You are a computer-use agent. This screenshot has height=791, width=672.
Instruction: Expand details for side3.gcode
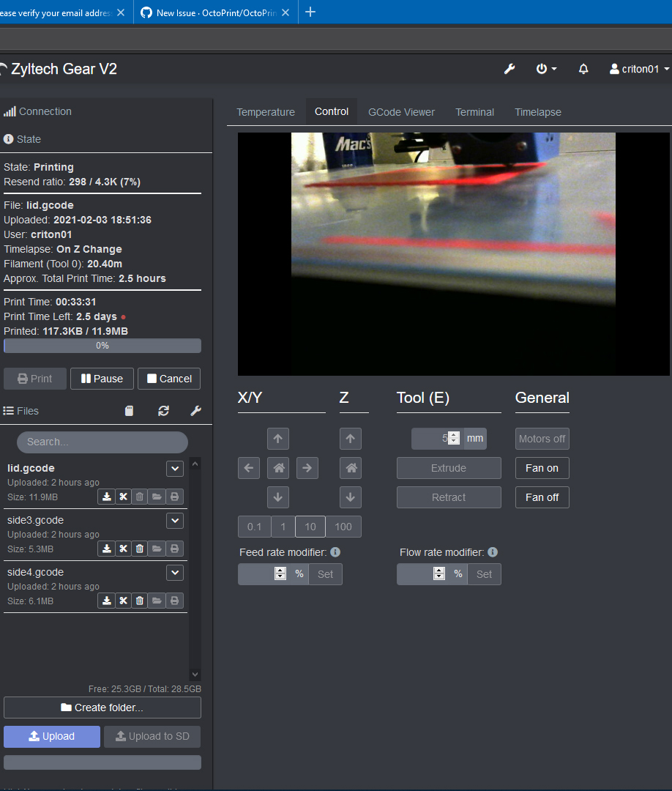(x=175, y=521)
